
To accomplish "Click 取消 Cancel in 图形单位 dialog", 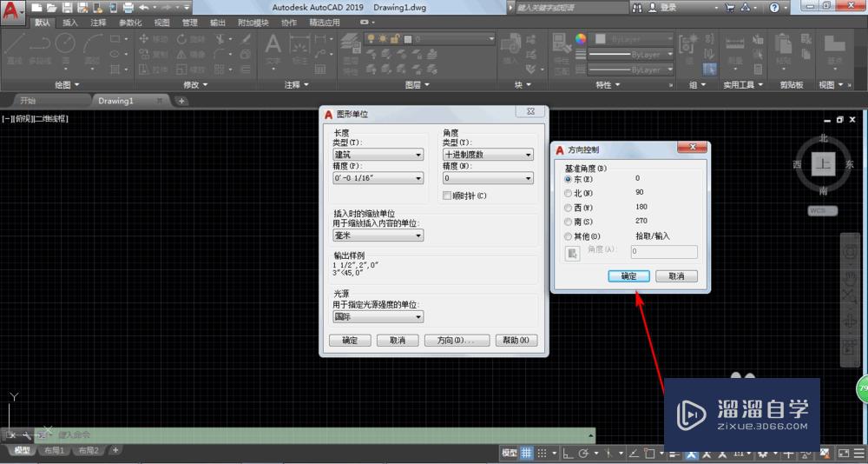I will pos(398,341).
